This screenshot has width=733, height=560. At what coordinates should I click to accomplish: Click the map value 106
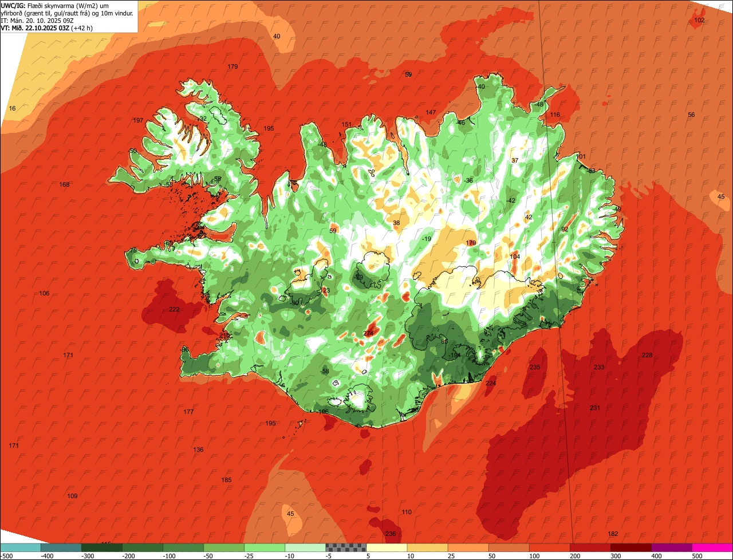[x=44, y=293]
